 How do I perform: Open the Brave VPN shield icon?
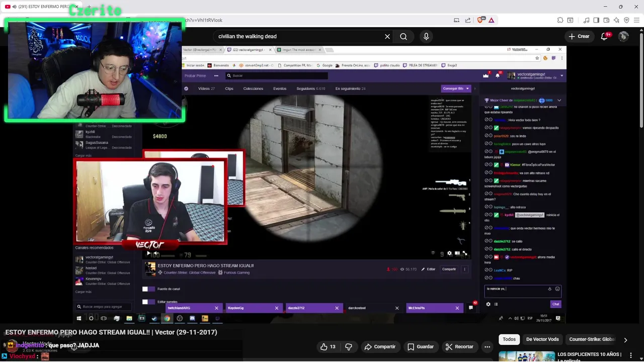click(626, 20)
